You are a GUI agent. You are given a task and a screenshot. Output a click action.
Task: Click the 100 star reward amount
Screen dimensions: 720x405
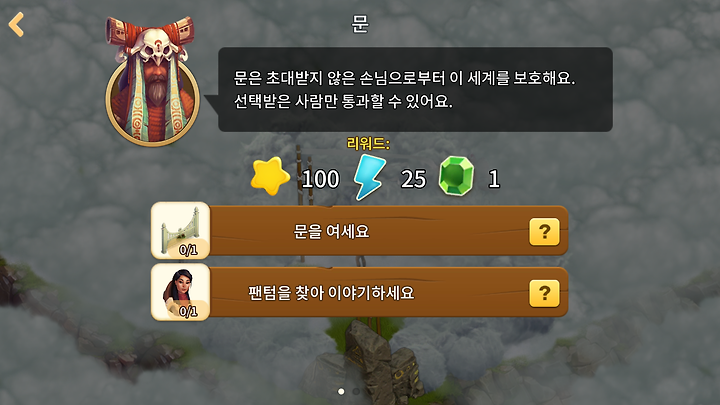tap(321, 179)
